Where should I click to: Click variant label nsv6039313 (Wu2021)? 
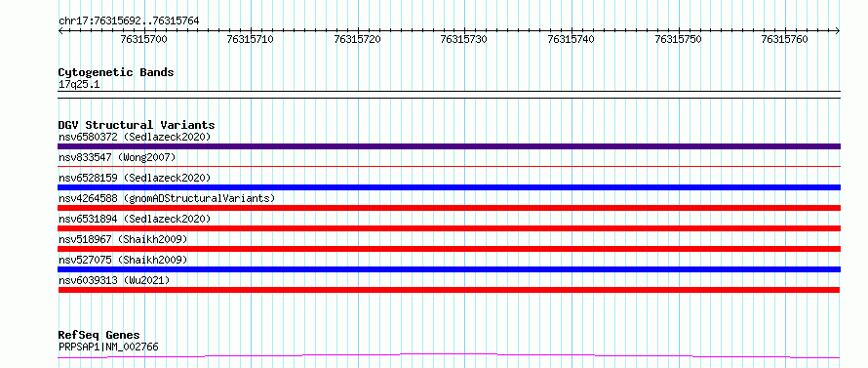(x=114, y=280)
